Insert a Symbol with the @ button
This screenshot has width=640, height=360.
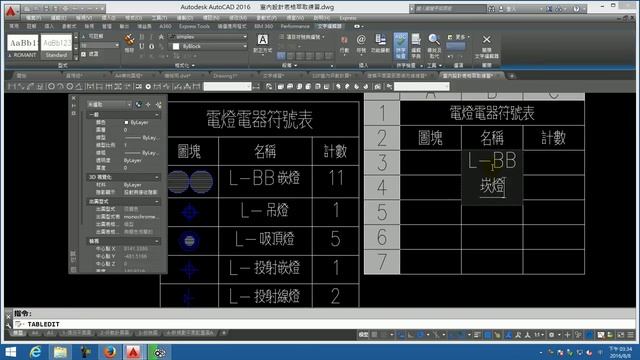tap(361, 44)
